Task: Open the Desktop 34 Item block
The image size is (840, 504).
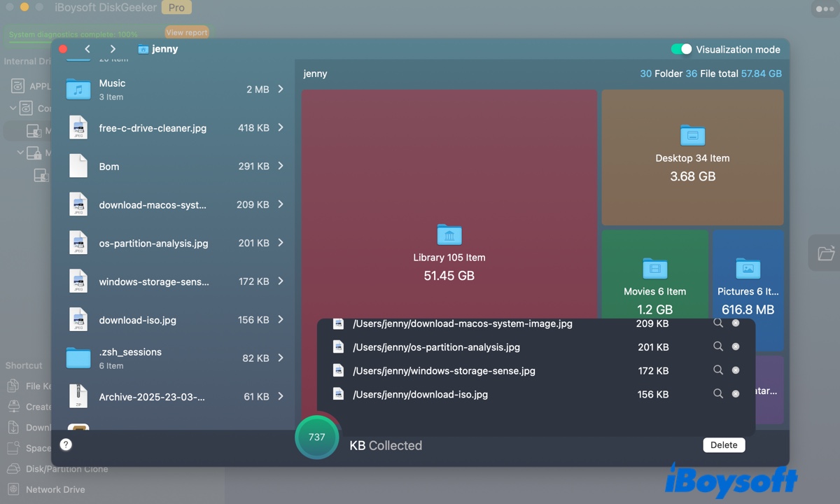Action: (x=692, y=157)
